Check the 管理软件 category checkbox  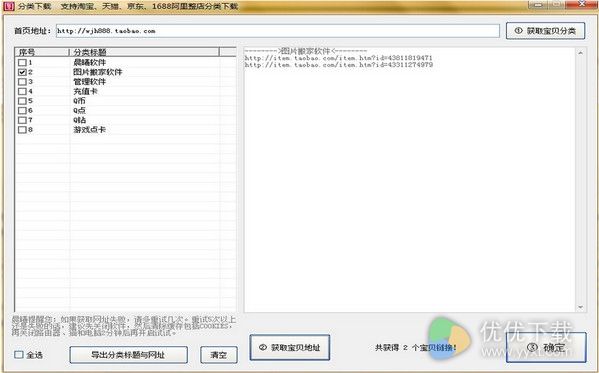(x=22, y=81)
